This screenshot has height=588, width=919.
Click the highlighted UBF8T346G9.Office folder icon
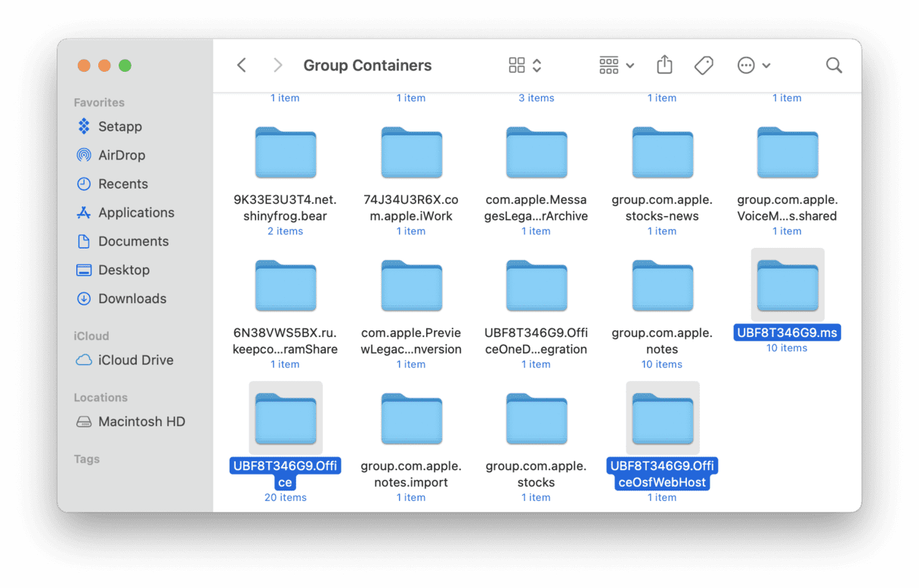[x=286, y=419]
